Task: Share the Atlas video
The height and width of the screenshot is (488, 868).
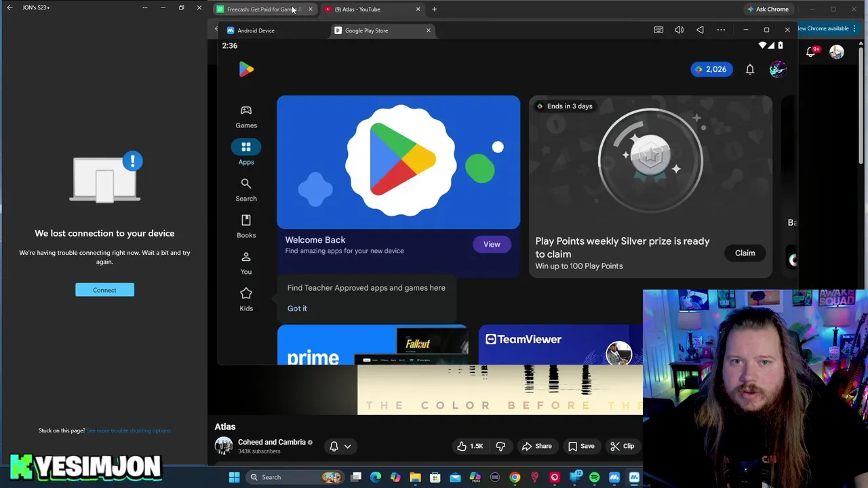Action: point(536,446)
